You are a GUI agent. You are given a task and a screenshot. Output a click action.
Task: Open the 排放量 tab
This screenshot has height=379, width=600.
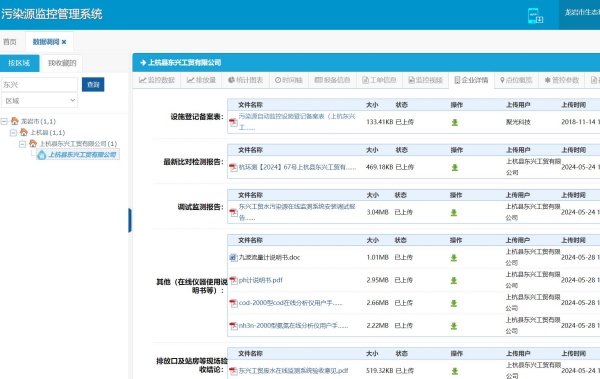point(201,80)
